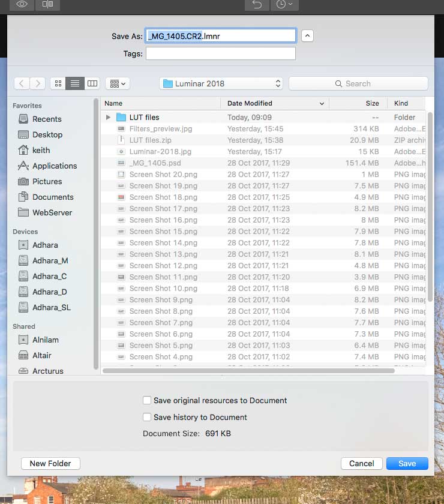Viewport: 444px width, 504px height.
Task: Click Screen Shot 4.png
Action: pyautogui.click(x=263, y=357)
